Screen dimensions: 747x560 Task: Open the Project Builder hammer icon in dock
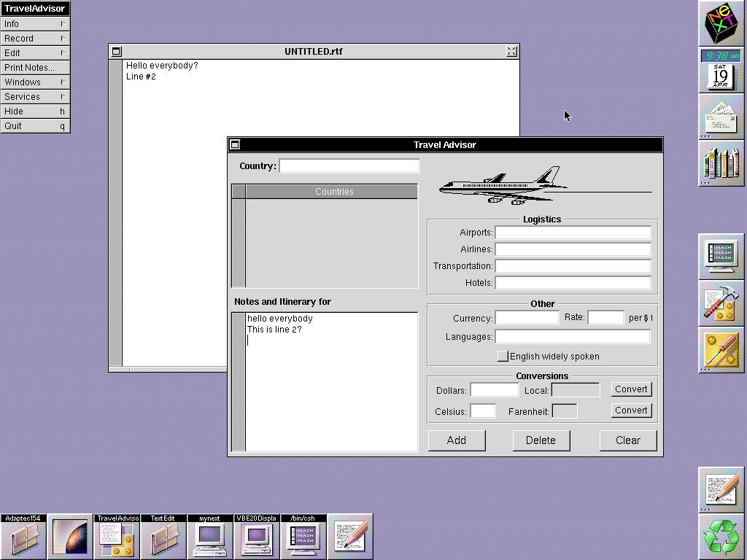tap(721, 303)
